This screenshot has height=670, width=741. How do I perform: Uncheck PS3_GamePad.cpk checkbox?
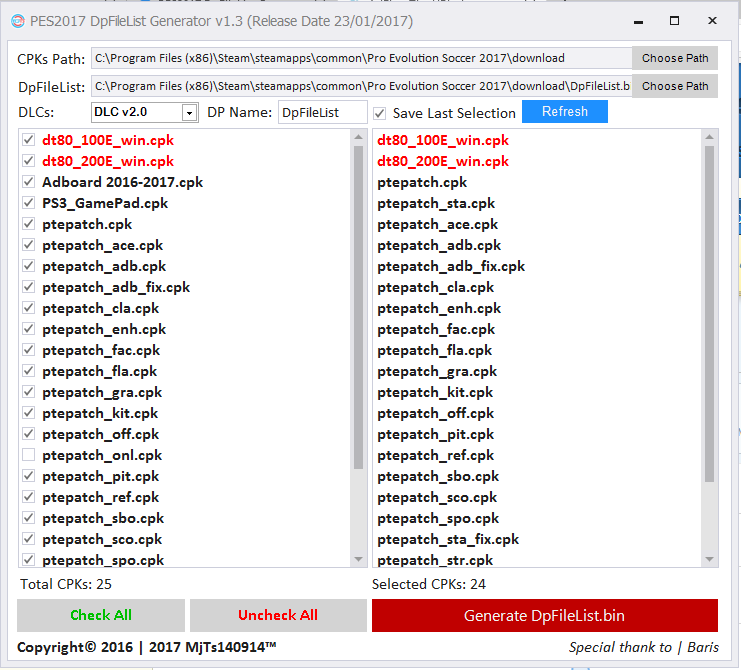28,203
